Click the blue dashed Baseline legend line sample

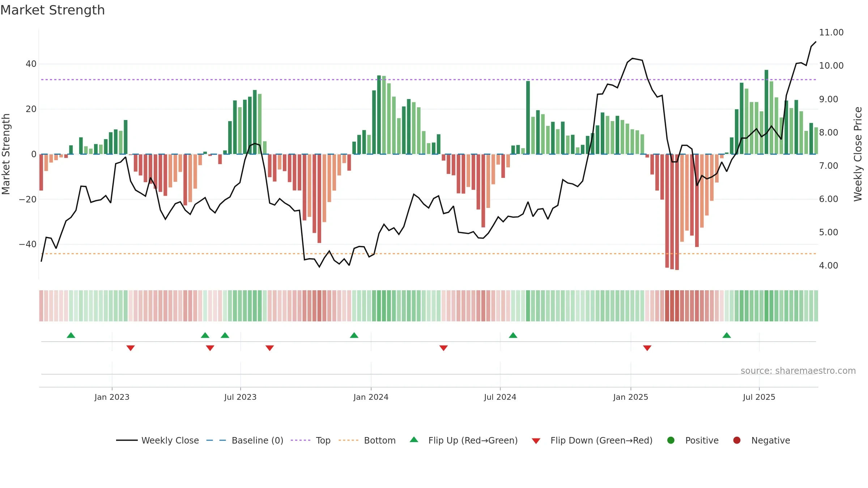click(216, 440)
